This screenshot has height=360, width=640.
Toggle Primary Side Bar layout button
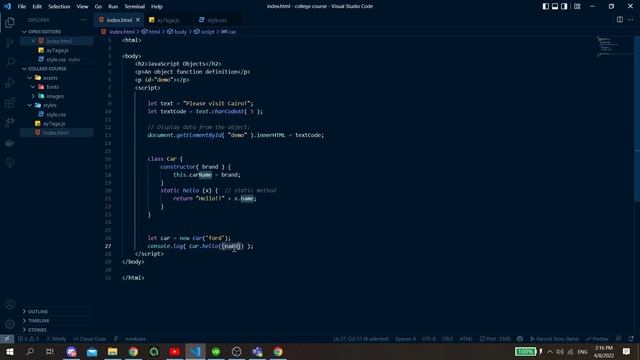tap(546, 6)
